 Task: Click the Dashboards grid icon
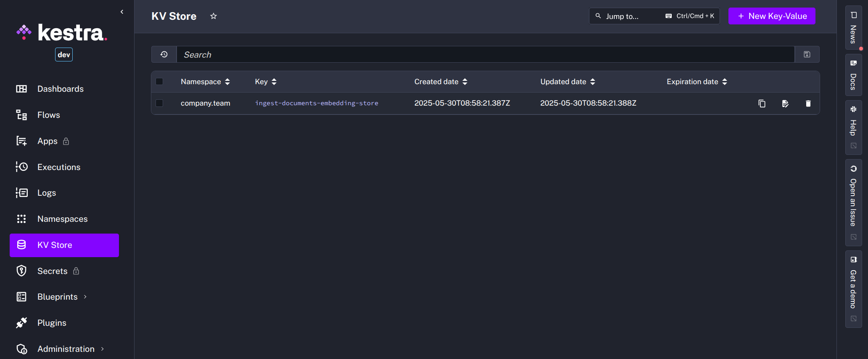tap(21, 89)
